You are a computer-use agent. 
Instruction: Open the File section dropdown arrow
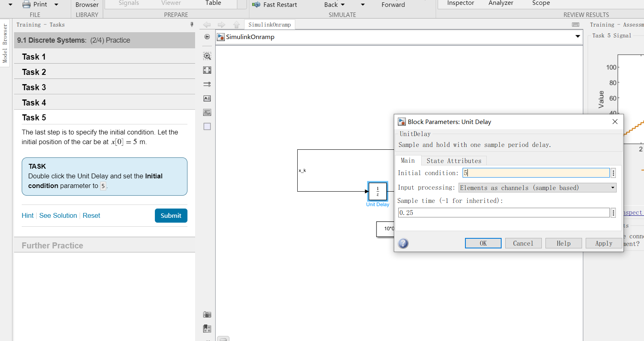(x=10, y=4)
